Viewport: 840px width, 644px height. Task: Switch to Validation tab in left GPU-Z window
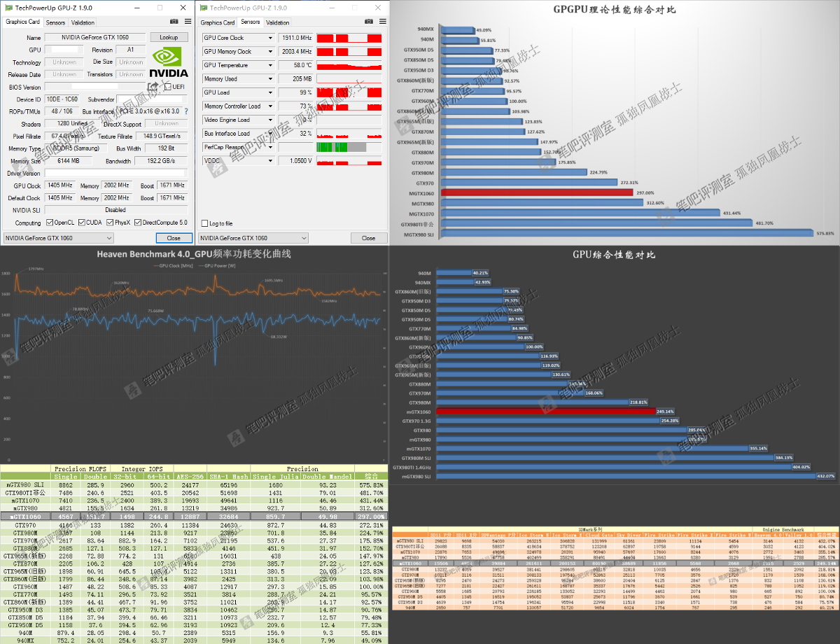(83, 22)
